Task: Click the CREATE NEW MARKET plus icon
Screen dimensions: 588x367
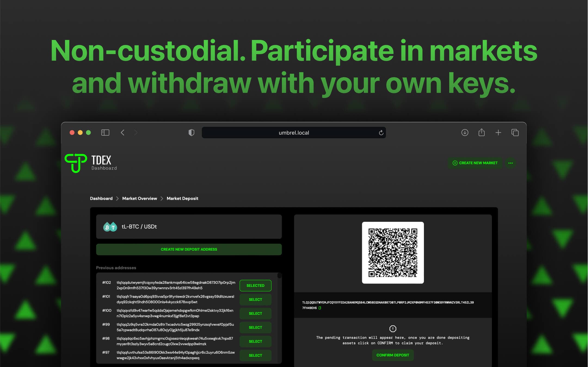Action: [454, 163]
